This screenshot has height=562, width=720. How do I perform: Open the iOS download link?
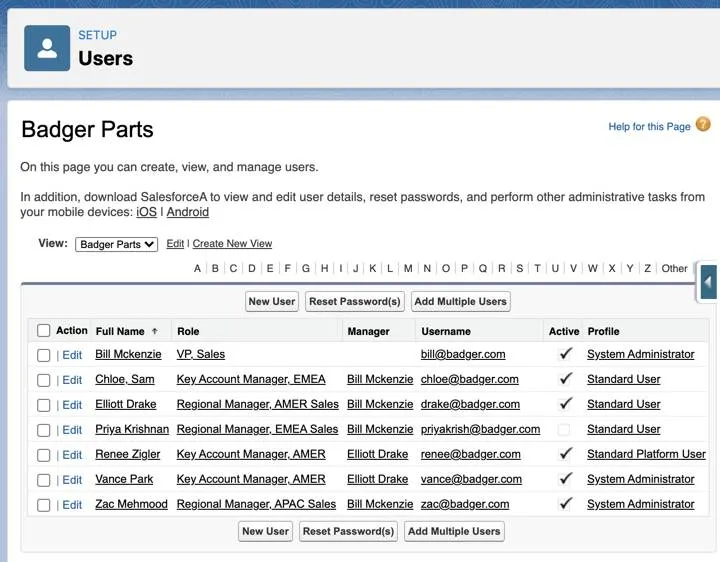tap(146, 212)
